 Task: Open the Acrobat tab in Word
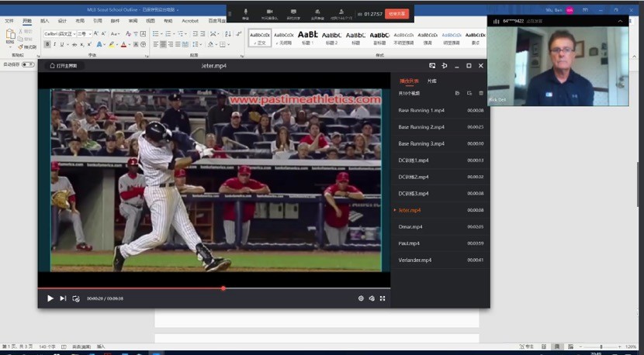[190, 20]
